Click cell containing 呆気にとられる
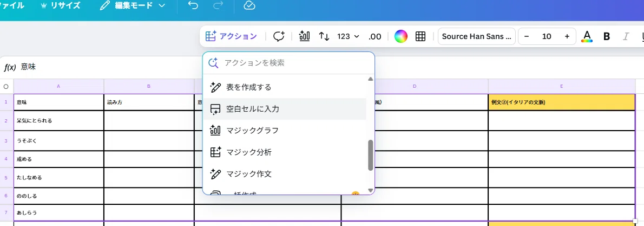This screenshot has width=644, height=226. 59,121
